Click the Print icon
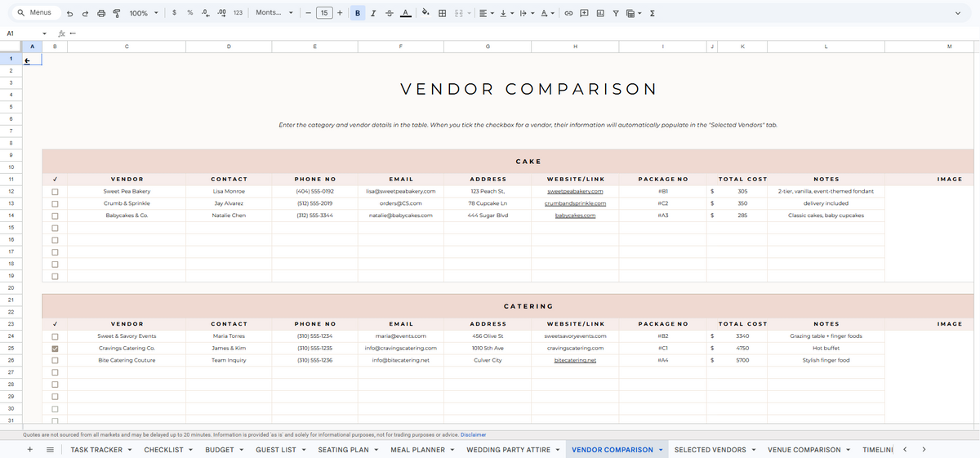 (x=101, y=13)
